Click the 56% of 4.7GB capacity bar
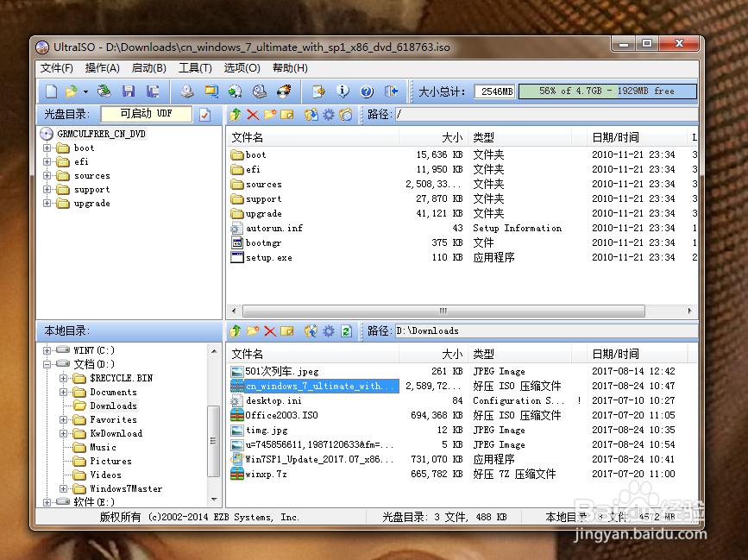The width and height of the screenshot is (748, 560). click(607, 91)
